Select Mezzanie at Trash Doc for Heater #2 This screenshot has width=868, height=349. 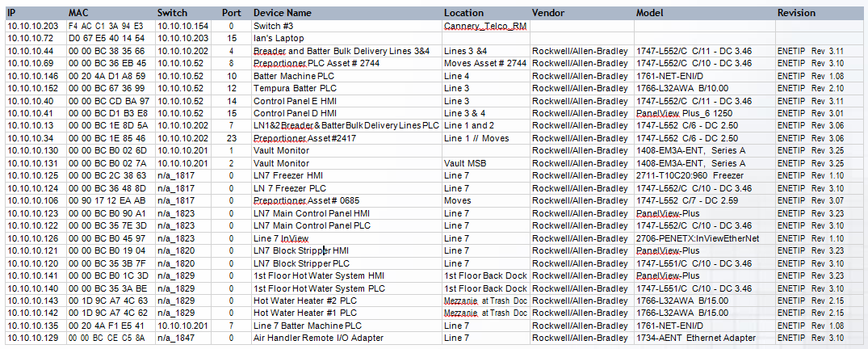485,301
